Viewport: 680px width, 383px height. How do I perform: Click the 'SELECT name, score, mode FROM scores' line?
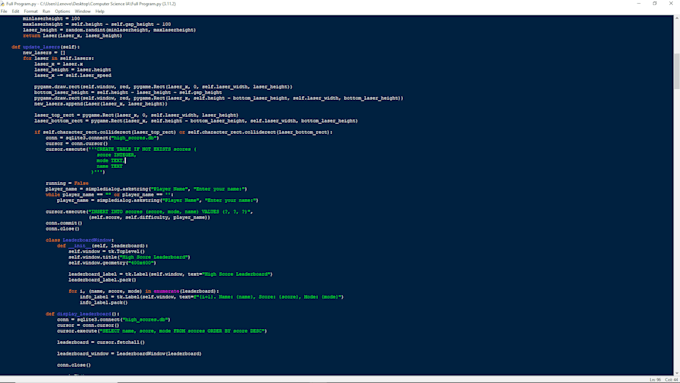(x=162, y=331)
